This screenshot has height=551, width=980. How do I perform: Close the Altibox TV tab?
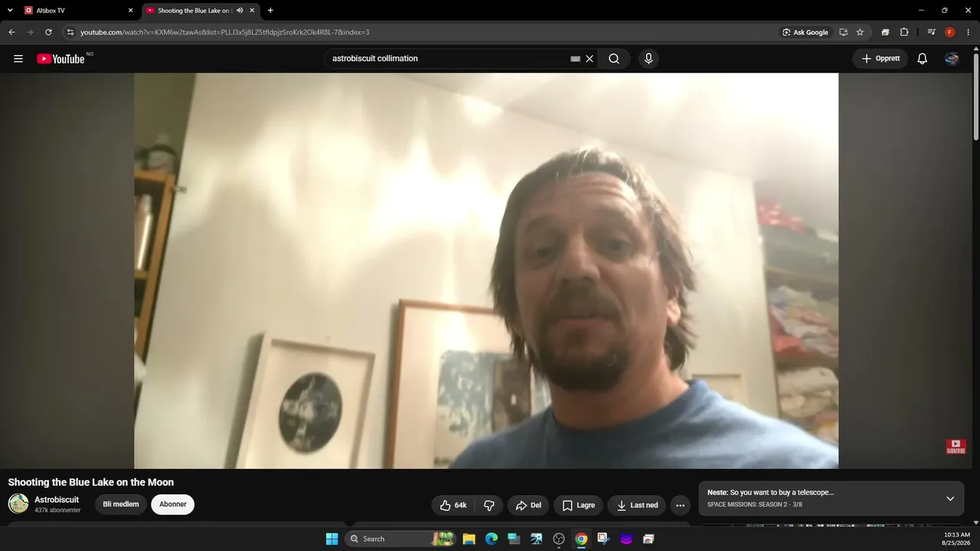tap(130, 11)
